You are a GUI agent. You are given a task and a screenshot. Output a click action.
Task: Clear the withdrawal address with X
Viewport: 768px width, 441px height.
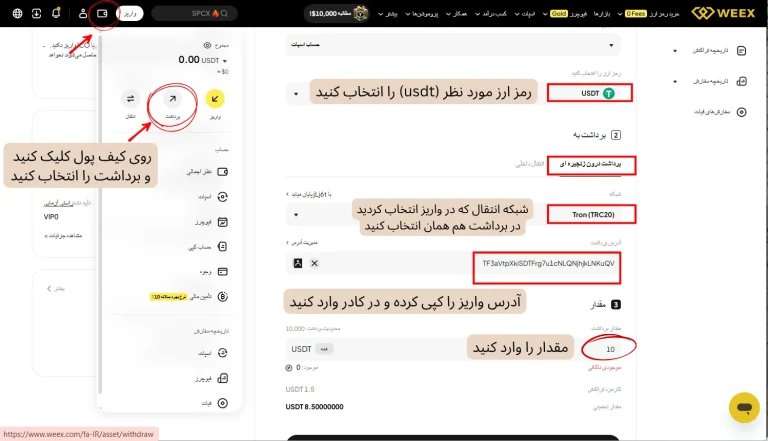[314, 264]
